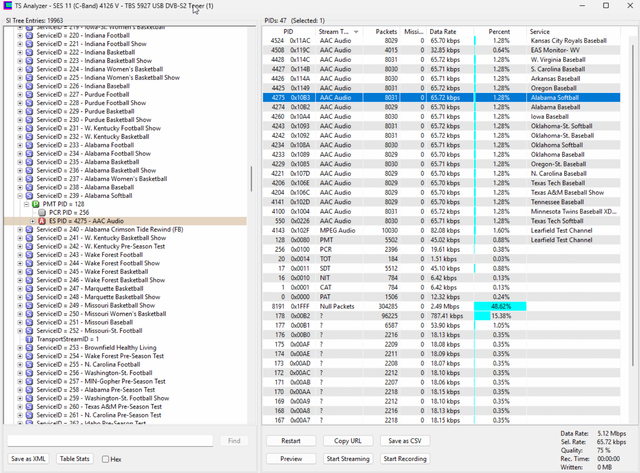Open the Table Stats button
Image resolution: width=640 pixels, height=473 pixels.
coord(75,459)
